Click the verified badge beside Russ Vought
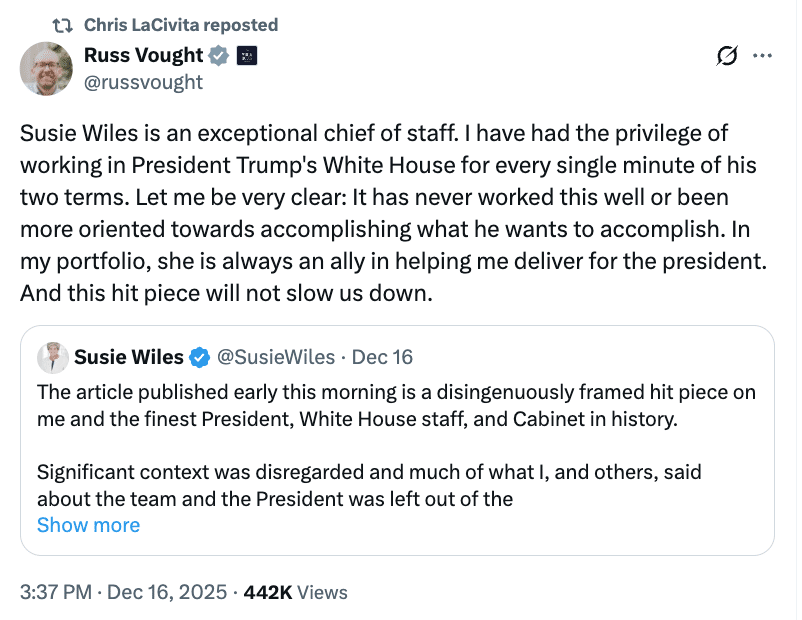Viewport: 802px width, 620px height. 220,56
